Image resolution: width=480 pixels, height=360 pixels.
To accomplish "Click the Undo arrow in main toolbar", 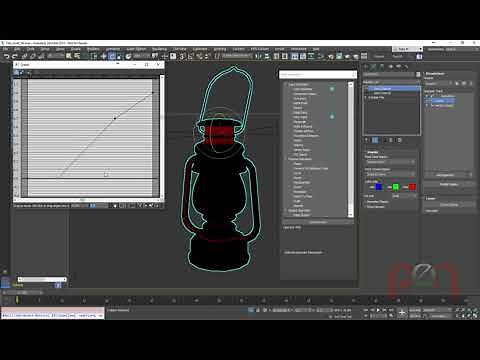I will coord(7,56).
